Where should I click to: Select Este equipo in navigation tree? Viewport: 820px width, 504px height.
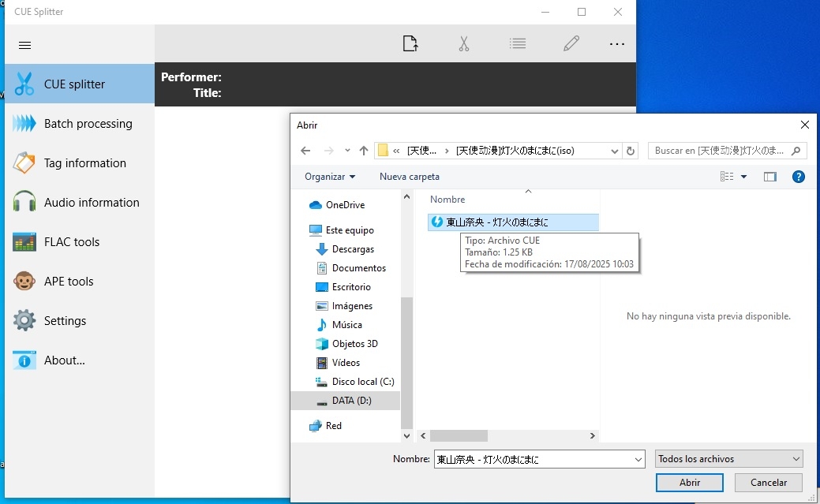(350, 230)
